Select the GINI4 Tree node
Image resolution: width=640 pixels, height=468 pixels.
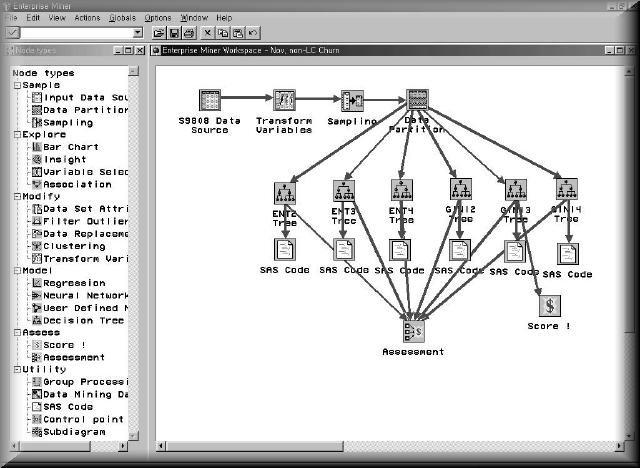point(567,189)
